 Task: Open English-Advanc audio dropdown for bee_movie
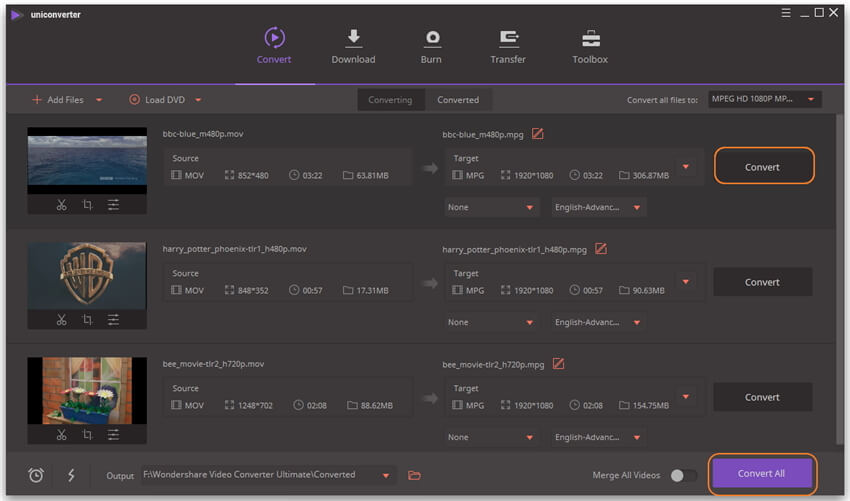click(598, 437)
